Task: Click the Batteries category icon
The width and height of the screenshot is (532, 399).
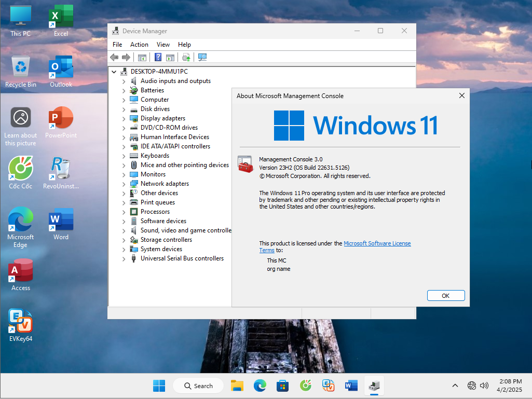Action: [134, 90]
